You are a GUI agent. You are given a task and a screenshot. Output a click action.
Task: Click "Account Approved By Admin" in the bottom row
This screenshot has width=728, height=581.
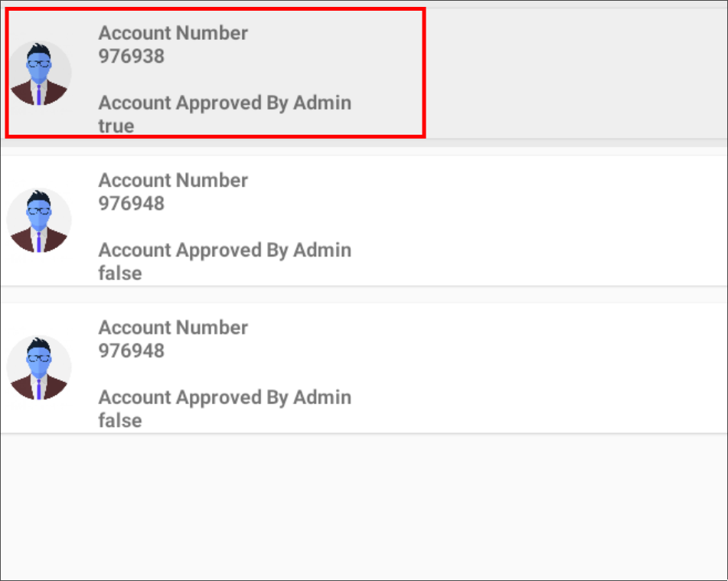pyautogui.click(x=224, y=397)
